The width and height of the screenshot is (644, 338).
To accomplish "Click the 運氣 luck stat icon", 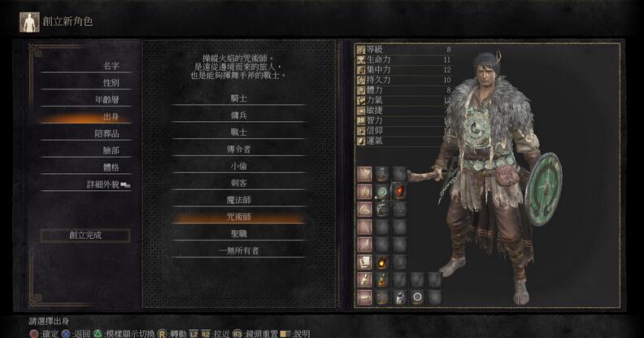I will (x=361, y=141).
